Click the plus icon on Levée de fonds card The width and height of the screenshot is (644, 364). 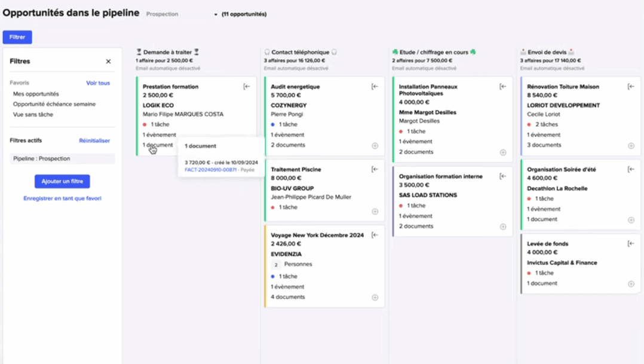pyautogui.click(x=631, y=283)
